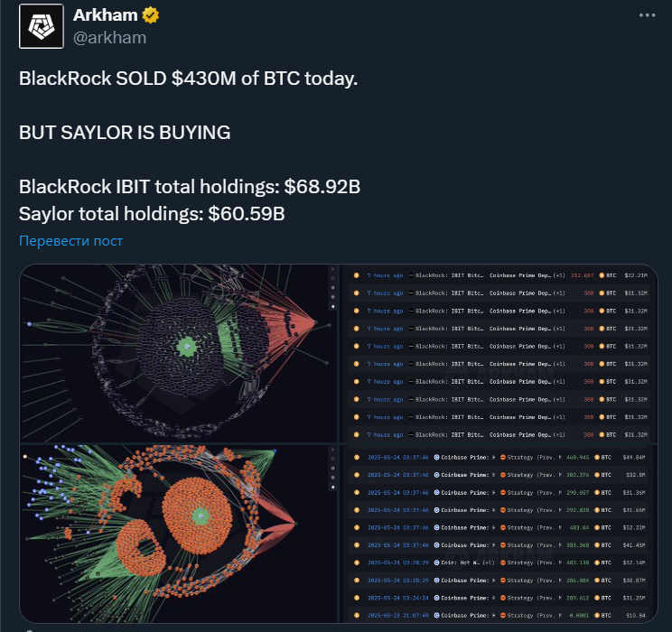
Task: Click the Strategy graph panel lock icon
Action: click(333, 488)
